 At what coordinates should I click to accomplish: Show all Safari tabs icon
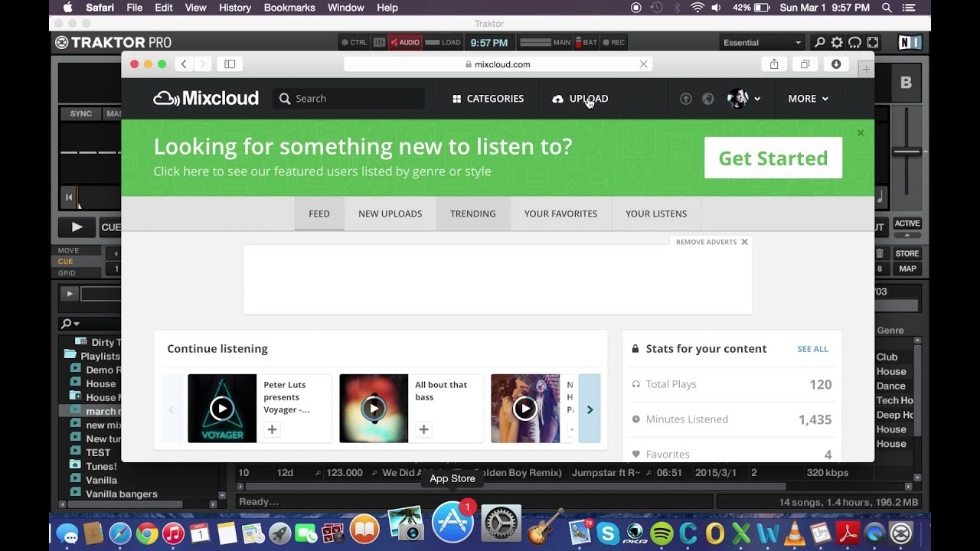pyautogui.click(x=805, y=64)
